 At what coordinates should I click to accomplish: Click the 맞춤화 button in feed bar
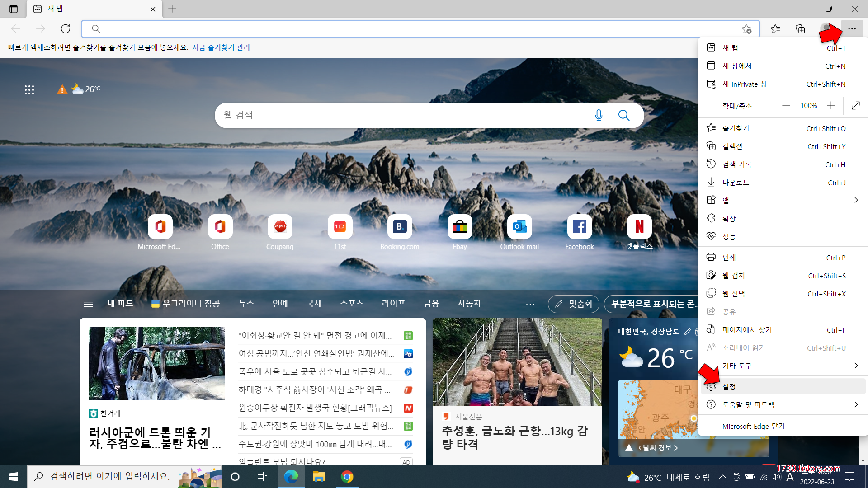[x=573, y=304]
